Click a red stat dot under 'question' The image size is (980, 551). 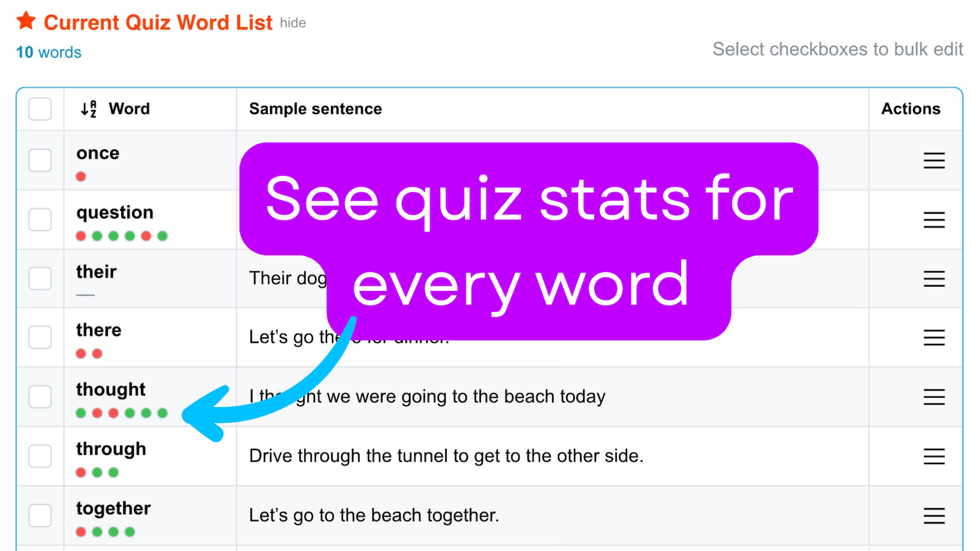(x=80, y=235)
